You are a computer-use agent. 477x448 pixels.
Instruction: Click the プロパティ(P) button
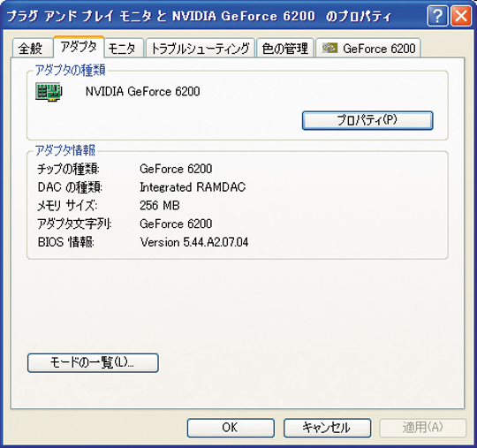(x=367, y=120)
